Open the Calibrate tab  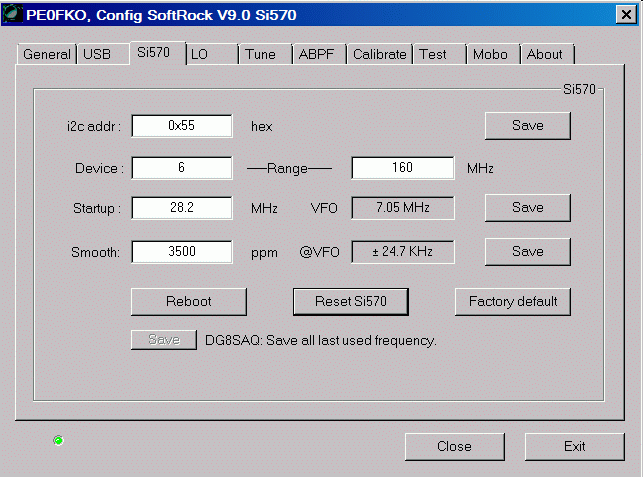pos(380,54)
